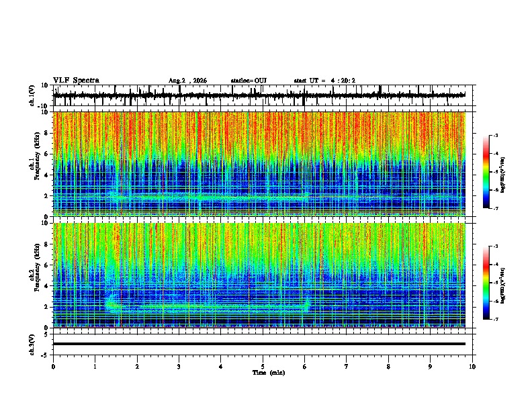
Task: Select the 'ch.1(V)' waveform axis label
Action: (x=32, y=95)
